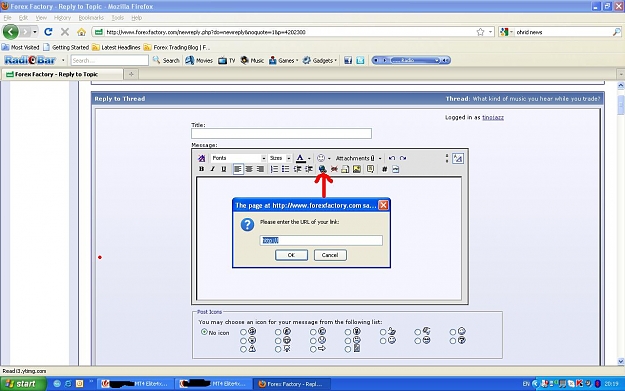625x391 pixels.
Task: Select the first smiley radio in top row
Action: 243,332
